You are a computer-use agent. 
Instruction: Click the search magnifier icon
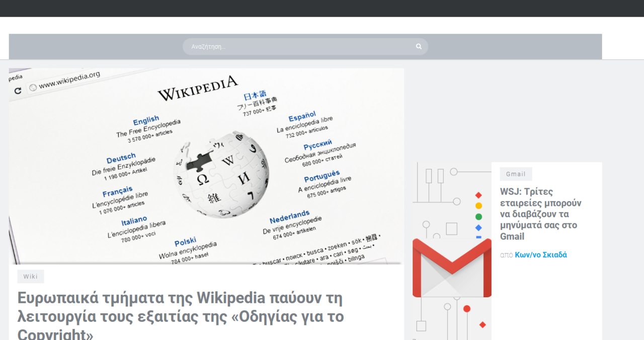click(x=419, y=46)
